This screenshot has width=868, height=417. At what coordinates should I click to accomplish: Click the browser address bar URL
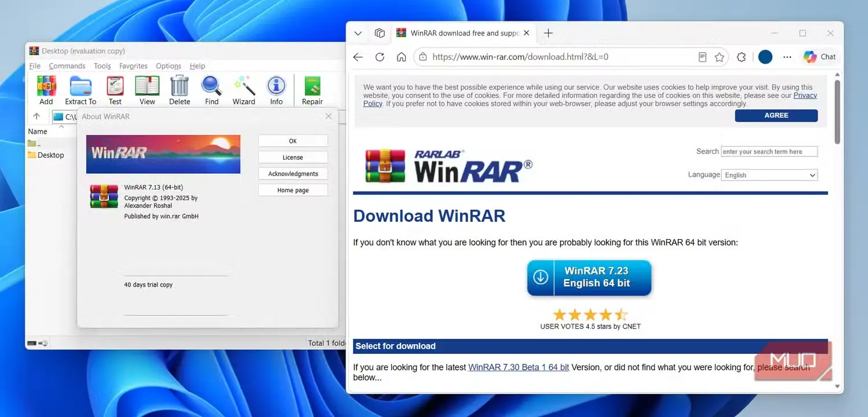(520, 57)
